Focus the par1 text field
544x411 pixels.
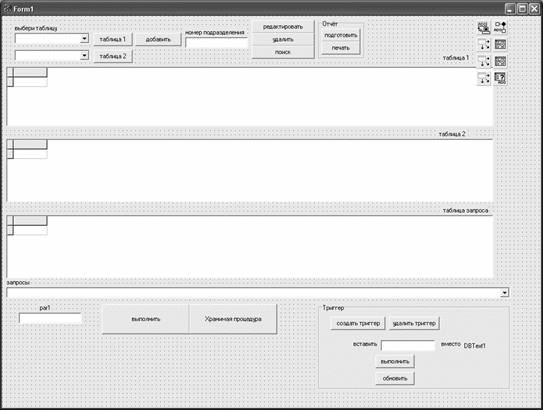tap(50, 318)
